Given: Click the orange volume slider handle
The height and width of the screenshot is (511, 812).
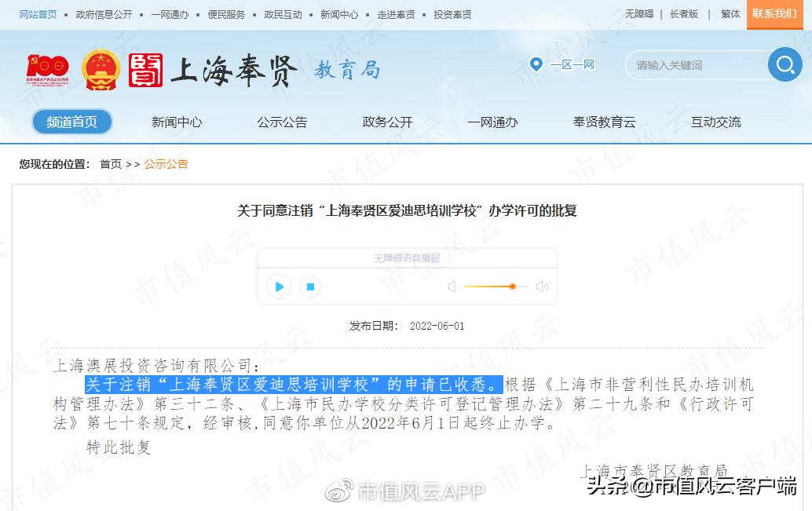Looking at the screenshot, I should point(514,287).
